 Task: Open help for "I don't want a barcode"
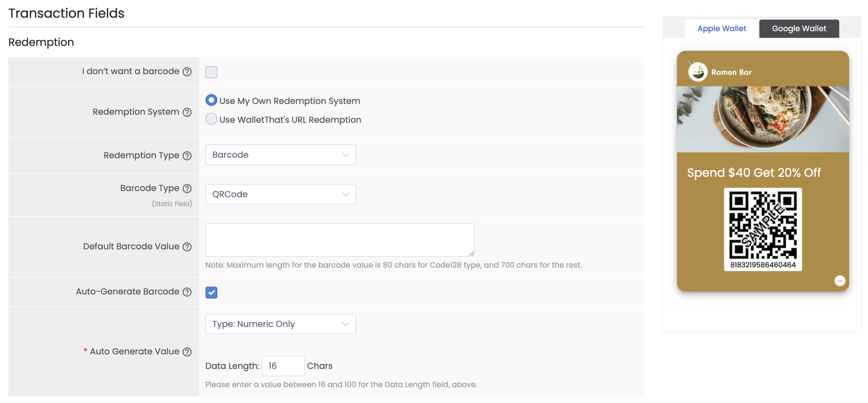click(186, 71)
